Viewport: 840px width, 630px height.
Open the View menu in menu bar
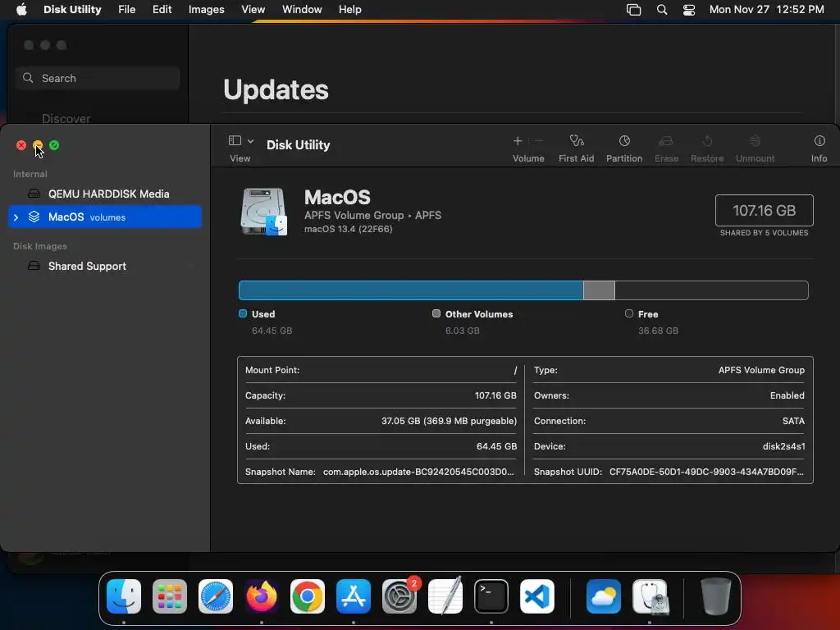(253, 10)
